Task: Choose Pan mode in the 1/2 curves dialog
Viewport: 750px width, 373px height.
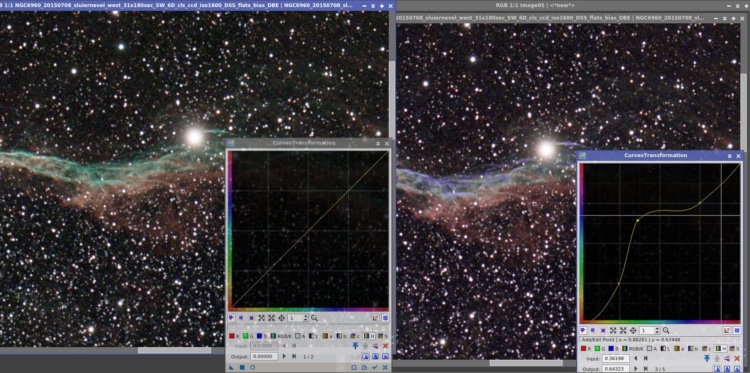Action: point(281,318)
